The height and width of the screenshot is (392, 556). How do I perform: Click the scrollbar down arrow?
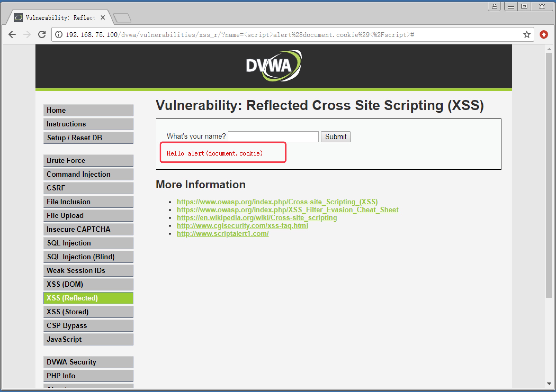pyautogui.click(x=549, y=384)
